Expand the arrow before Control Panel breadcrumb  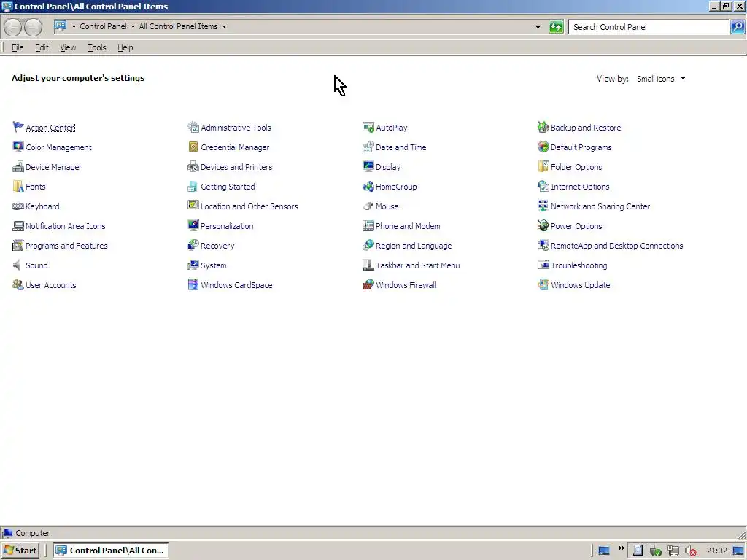(x=74, y=27)
